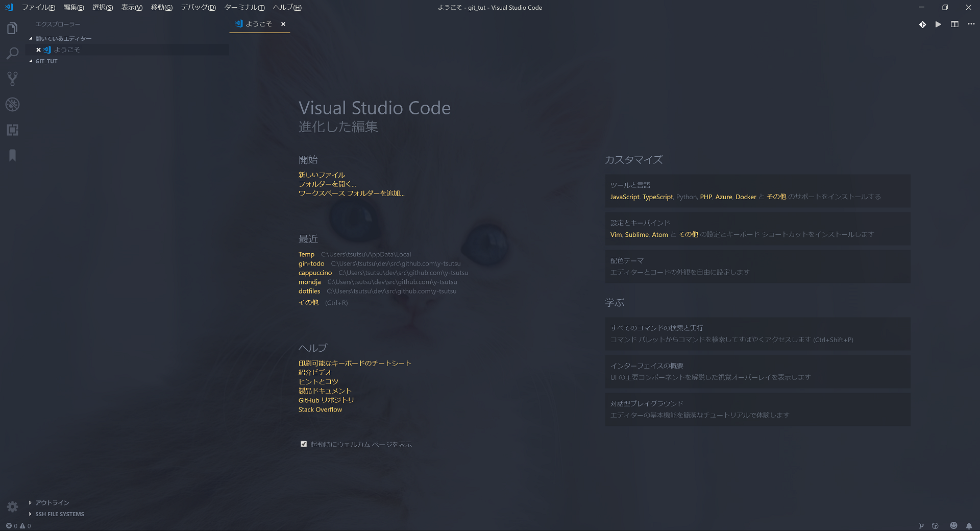Viewport: 980px width, 531px height.
Task: Open notifications bell in status bar
Action: (969, 526)
